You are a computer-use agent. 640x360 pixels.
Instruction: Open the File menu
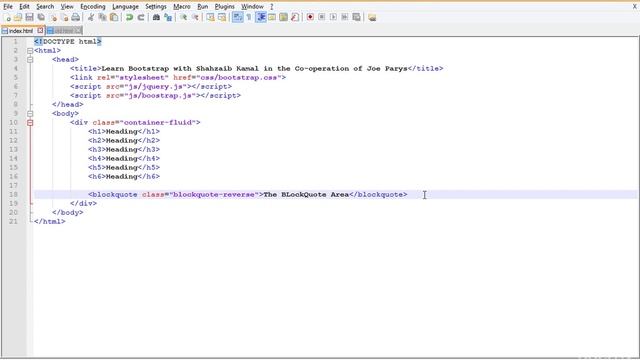[8, 7]
